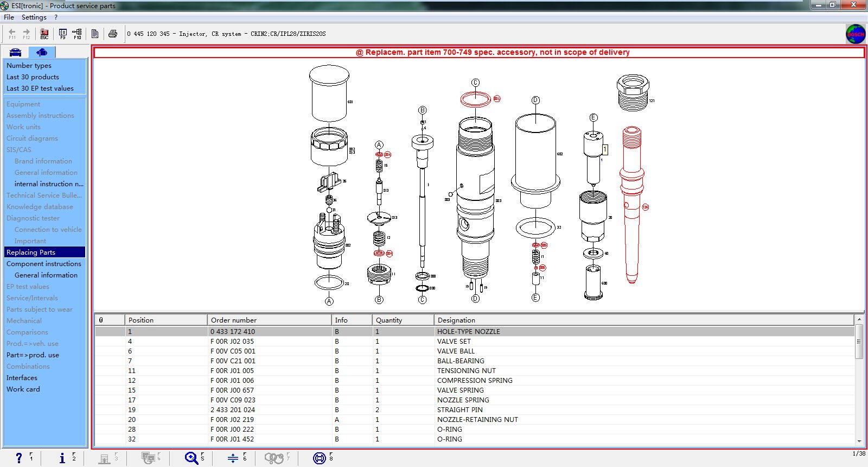
Task: Select the VALVE SET row in parts table
Action: [x=454, y=342]
